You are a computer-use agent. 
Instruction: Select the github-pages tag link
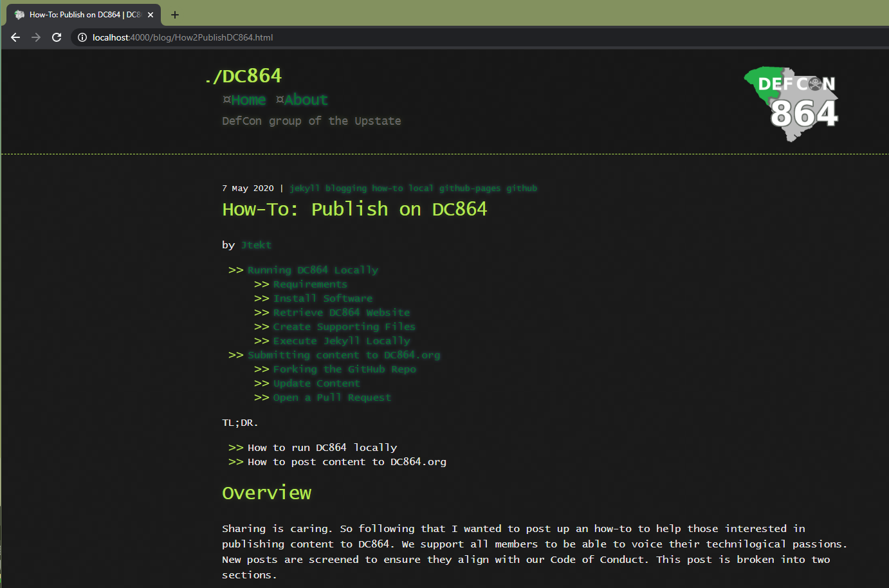click(x=470, y=188)
